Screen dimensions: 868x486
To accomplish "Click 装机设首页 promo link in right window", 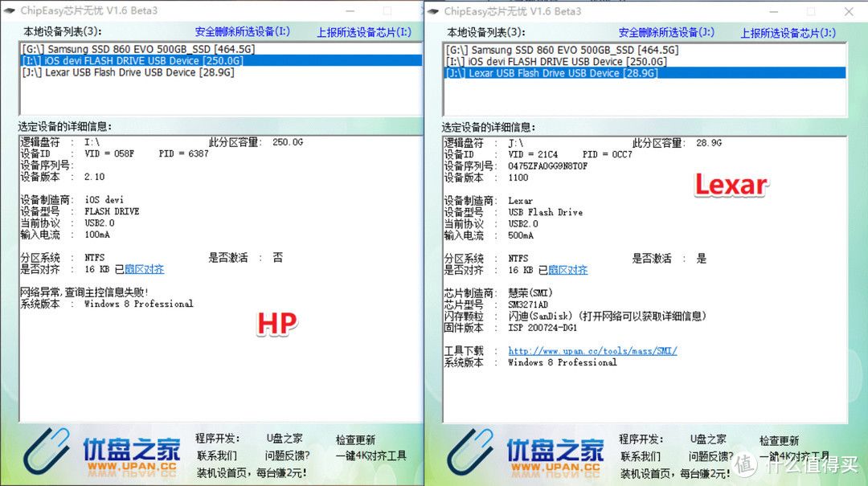I will tap(675, 473).
